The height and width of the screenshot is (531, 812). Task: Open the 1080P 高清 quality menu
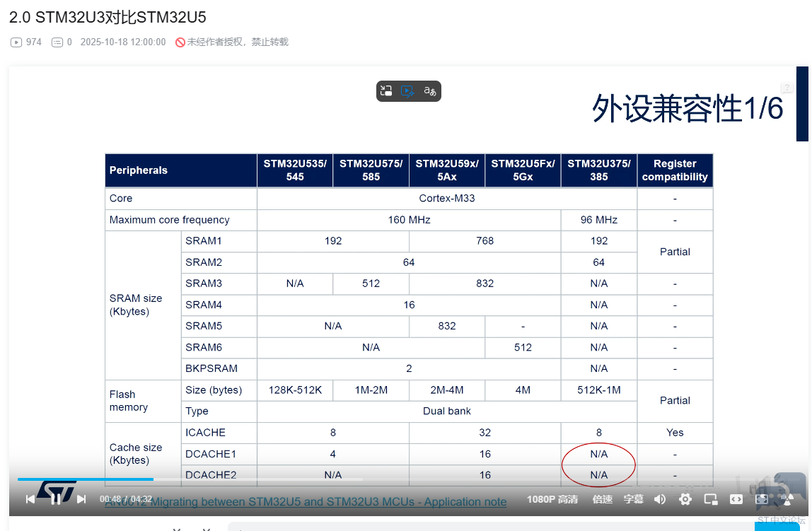(x=552, y=499)
